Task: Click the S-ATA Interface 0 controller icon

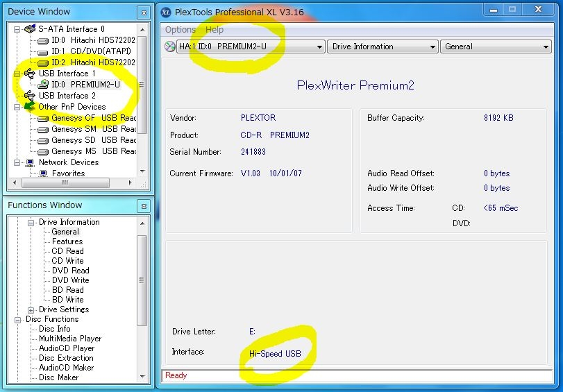Action: 30,28
